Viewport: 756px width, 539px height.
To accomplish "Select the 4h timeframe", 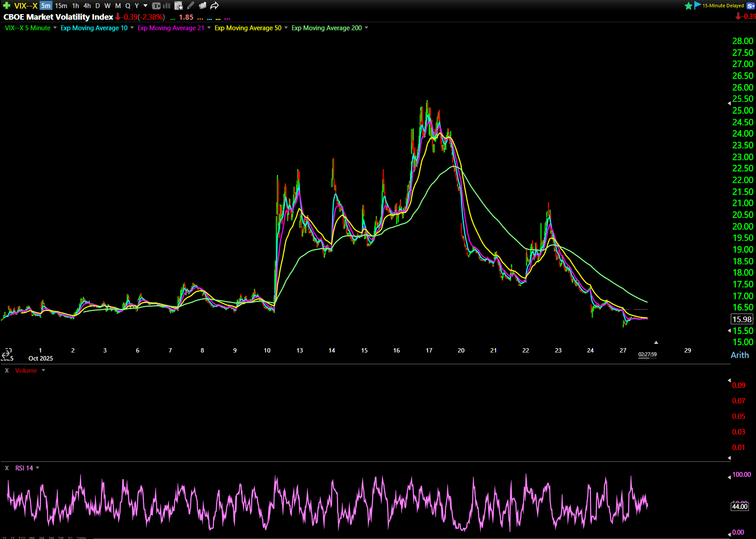I will pos(87,6).
